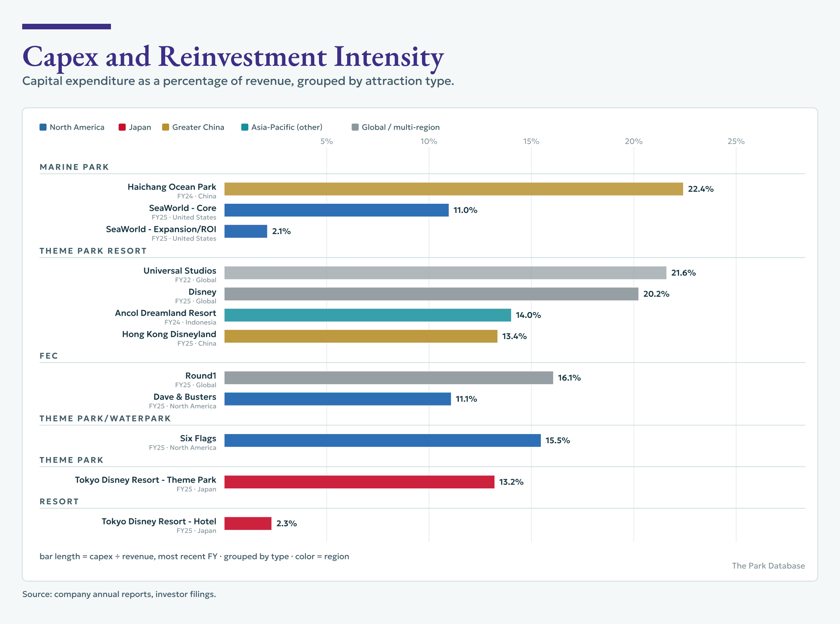Click the 'THEME PARK RESORT' group heading
This screenshot has width=840, height=624.
tap(93, 251)
